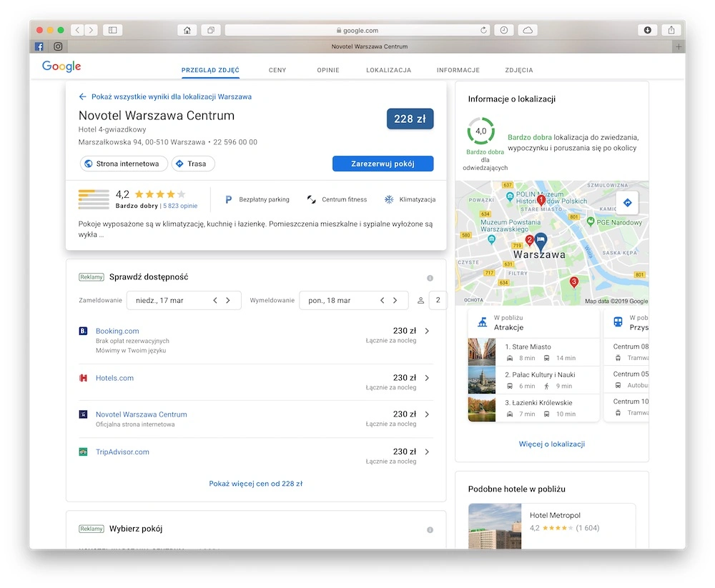Switch to the OPINIE tab
Image resolution: width=715 pixels, height=588 pixels.
click(328, 70)
